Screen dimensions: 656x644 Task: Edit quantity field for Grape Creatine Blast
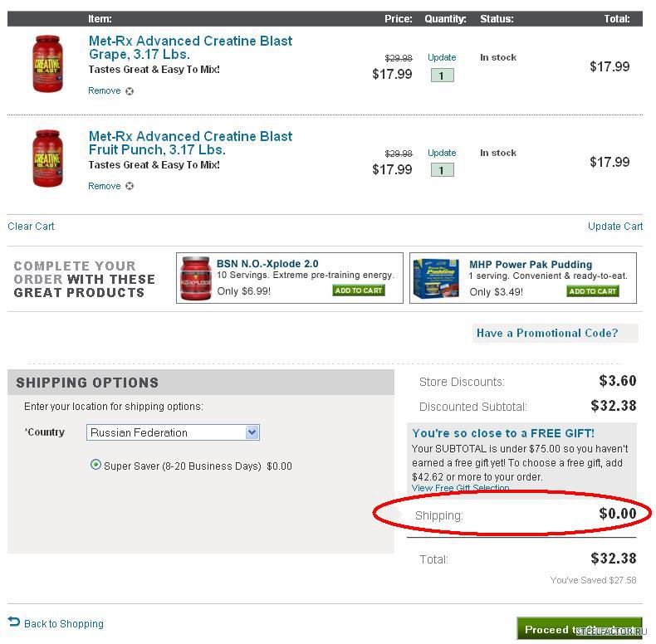[442, 76]
